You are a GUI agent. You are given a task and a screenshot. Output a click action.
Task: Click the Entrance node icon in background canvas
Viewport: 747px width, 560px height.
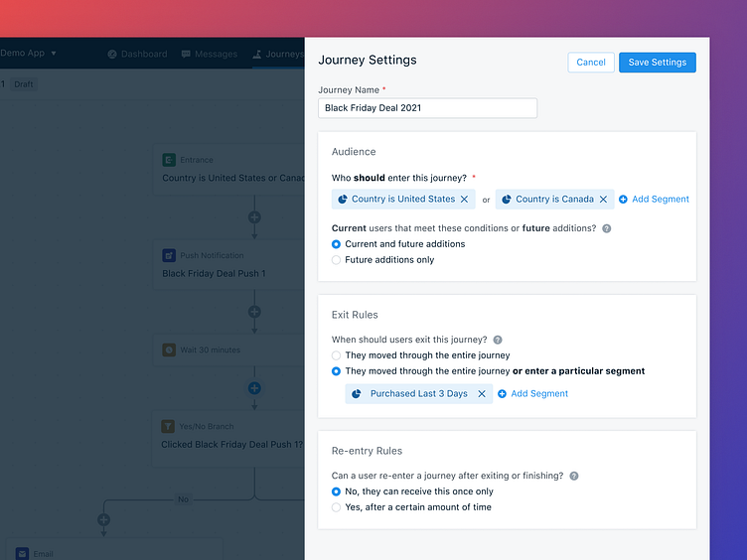pyautogui.click(x=169, y=160)
